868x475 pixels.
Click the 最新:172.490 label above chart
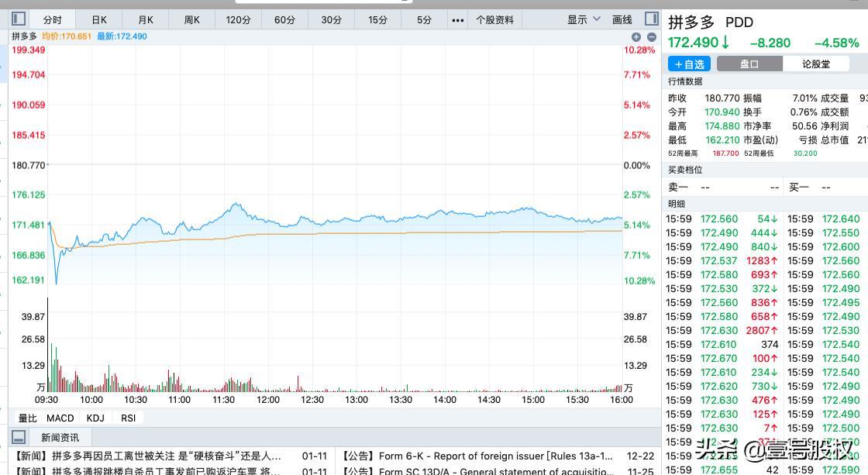tap(122, 36)
